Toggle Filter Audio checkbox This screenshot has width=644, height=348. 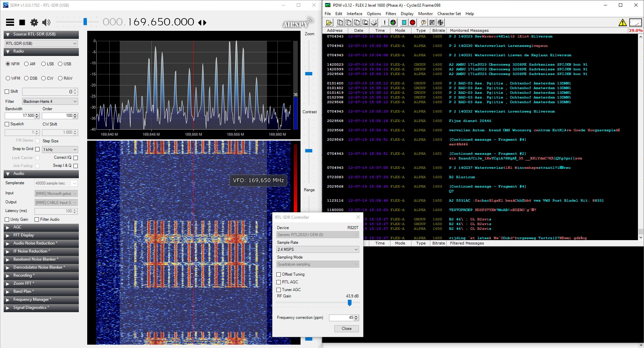click(37, 219)
